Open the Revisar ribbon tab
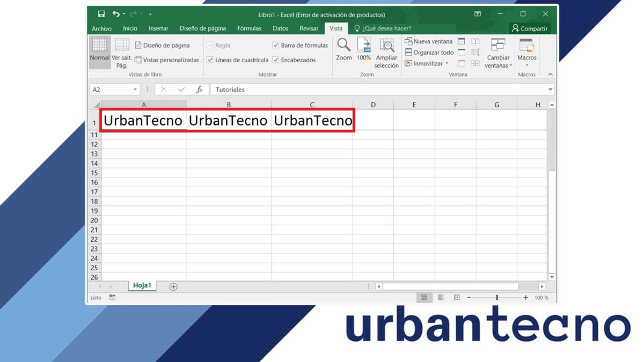 [x=309, y=28]
